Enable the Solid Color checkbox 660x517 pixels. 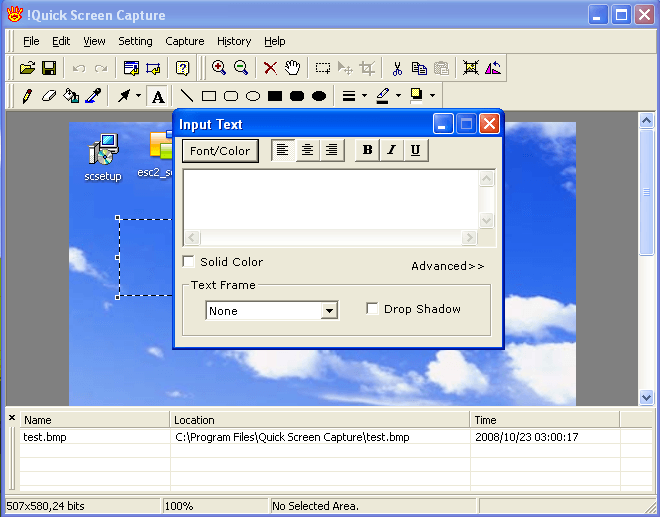click(189, 261)
